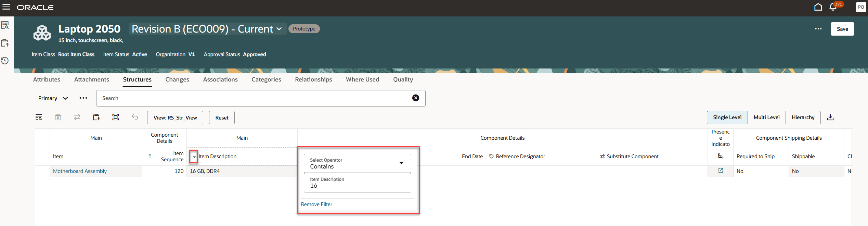Open the header more actions ellipsis

[x=818, y=29]
